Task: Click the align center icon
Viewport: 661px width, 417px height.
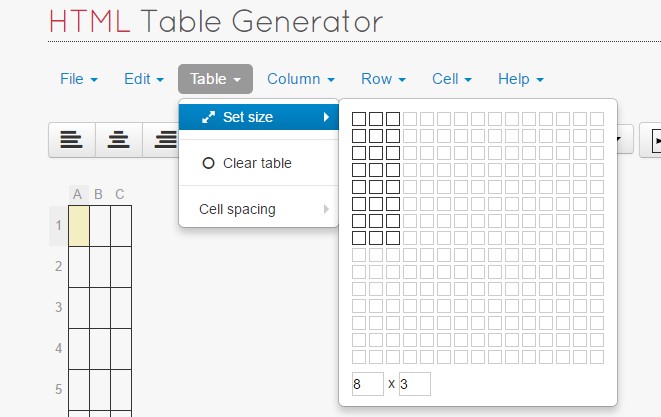Action: (x=118, y=140)
